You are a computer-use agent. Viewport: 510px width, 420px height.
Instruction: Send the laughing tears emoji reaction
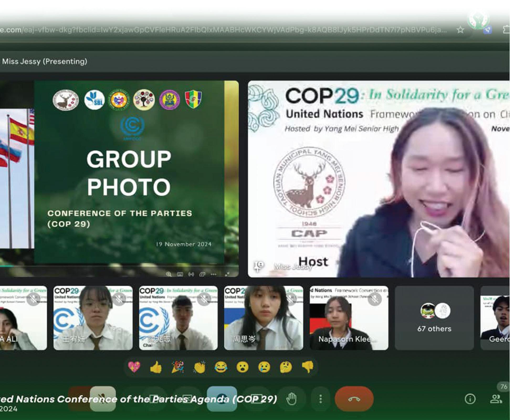[221, 367]
